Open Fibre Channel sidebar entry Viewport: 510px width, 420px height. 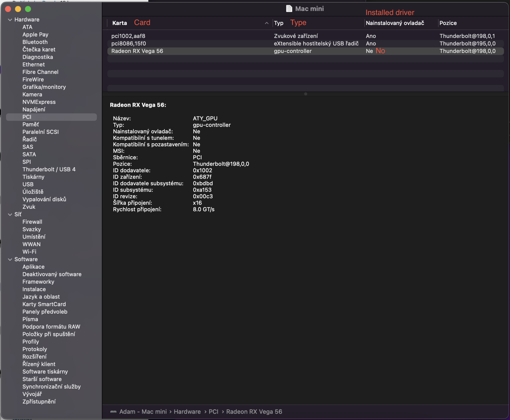coord(40,72)
